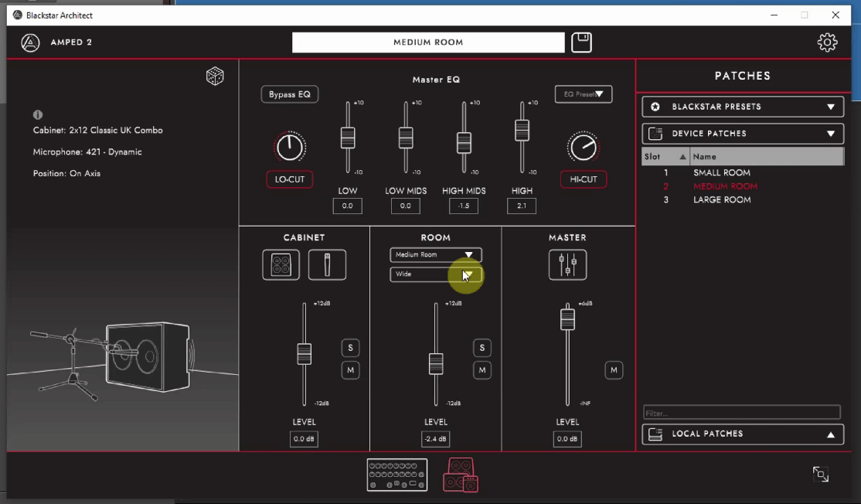Click the save patch floppy disk icon

[581, 43]
